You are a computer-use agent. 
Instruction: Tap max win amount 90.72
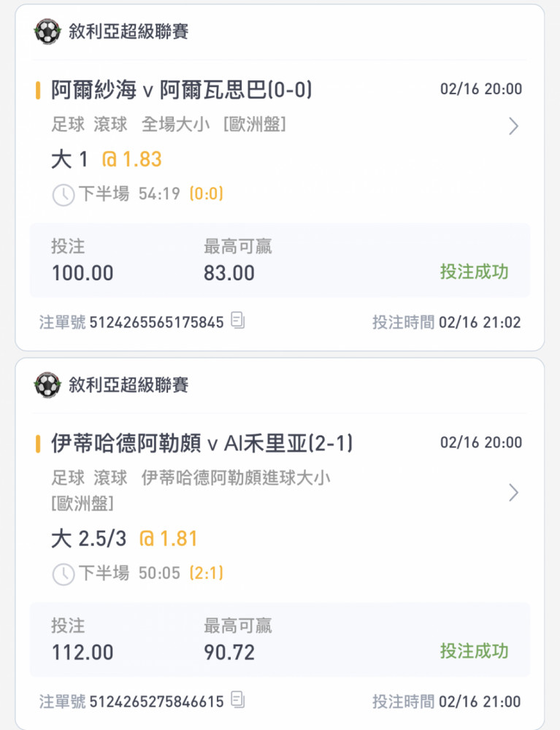(x=229, y=652)
